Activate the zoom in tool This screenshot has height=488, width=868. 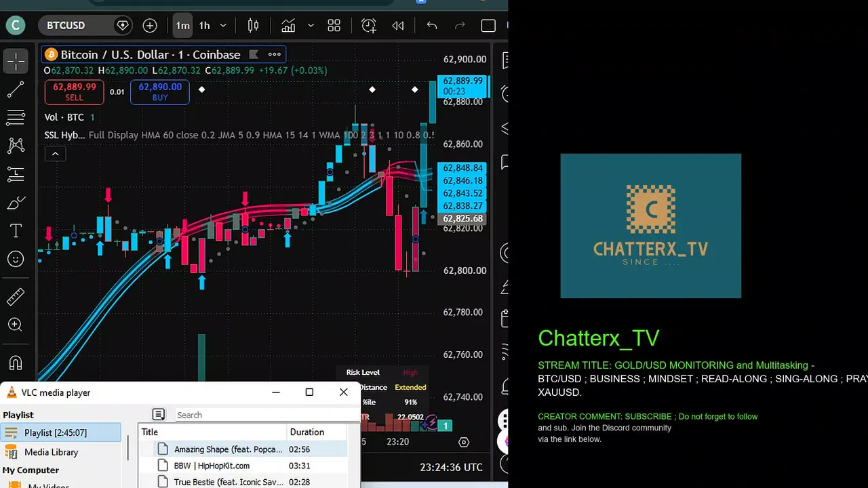click(15, 325)
